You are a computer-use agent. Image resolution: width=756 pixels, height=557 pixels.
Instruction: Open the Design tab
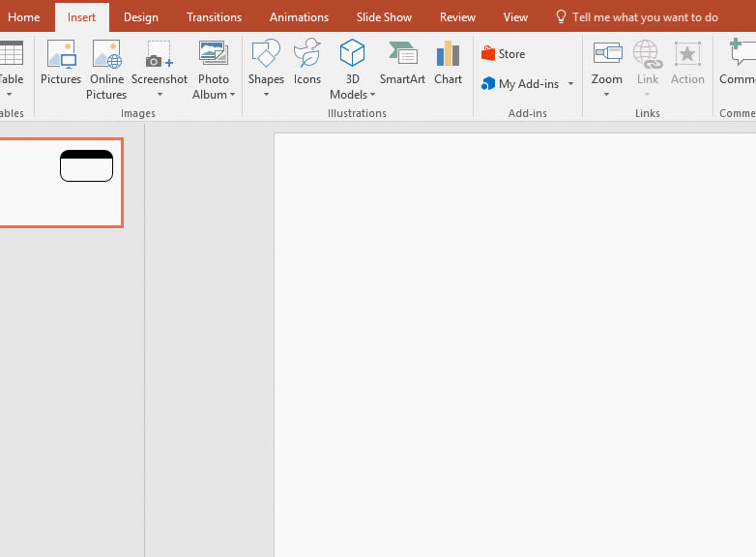(x=141, y=17)
